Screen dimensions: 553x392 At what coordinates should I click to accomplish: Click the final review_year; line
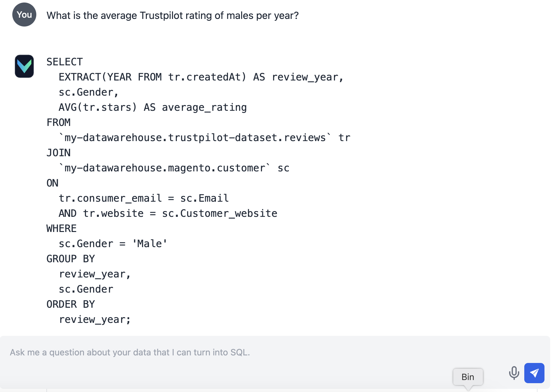tap(95, 319)
